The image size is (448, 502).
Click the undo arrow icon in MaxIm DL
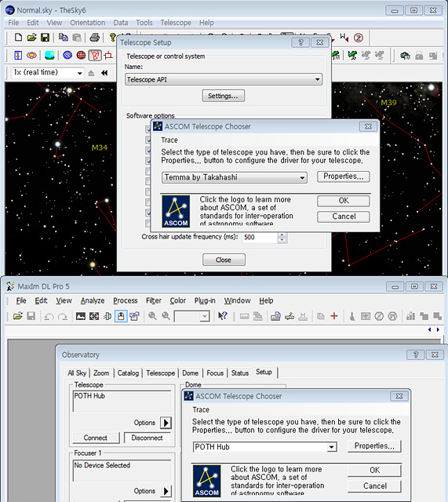point(49,316)
